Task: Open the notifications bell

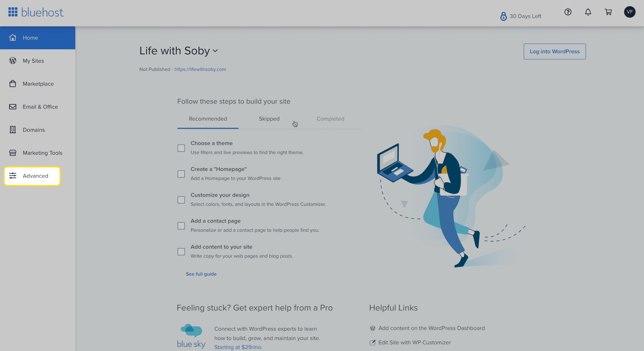Action: tap(588, 12)
